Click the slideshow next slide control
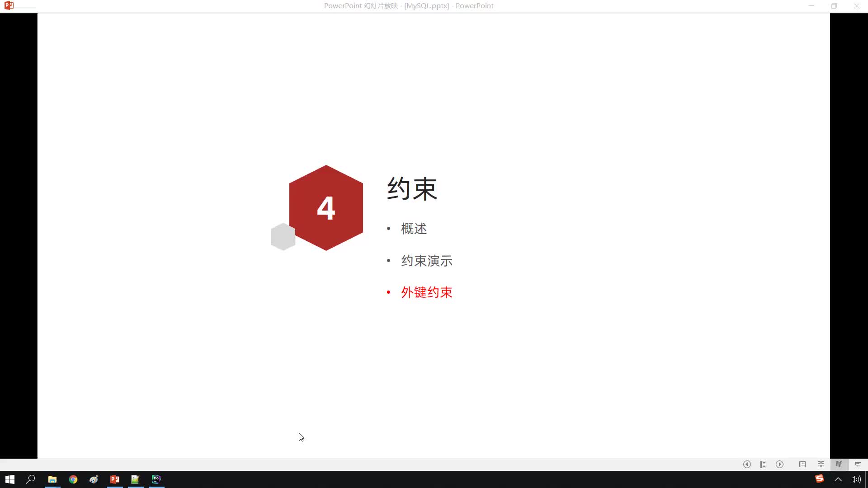 [779, 464]
